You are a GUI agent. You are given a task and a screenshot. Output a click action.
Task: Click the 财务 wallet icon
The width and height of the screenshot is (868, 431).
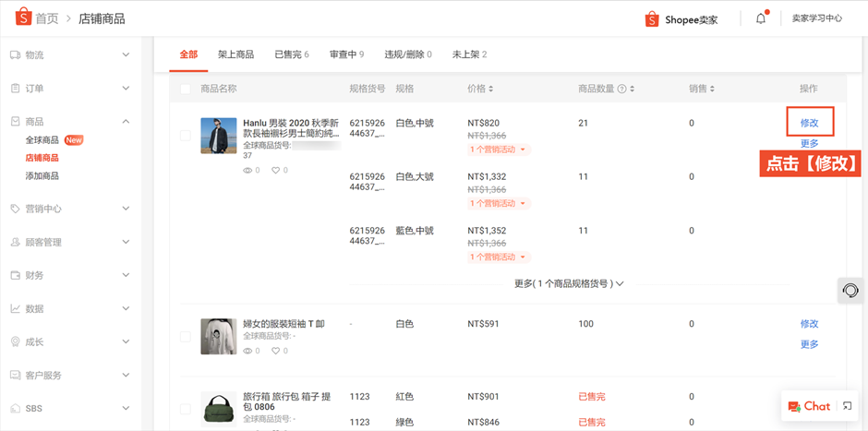[x=16, y=275]
